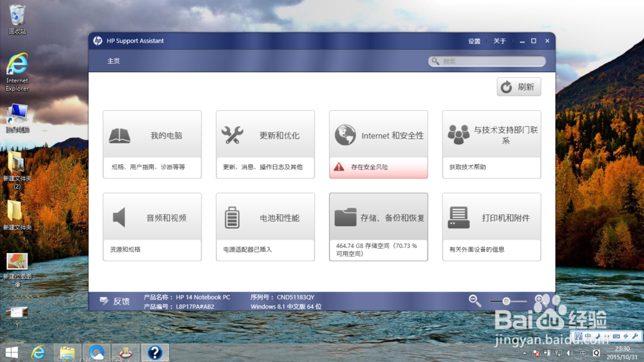Click 规格、用户指南、诊断等等 text
Viewport: 644px width, 362px height.
148,167
